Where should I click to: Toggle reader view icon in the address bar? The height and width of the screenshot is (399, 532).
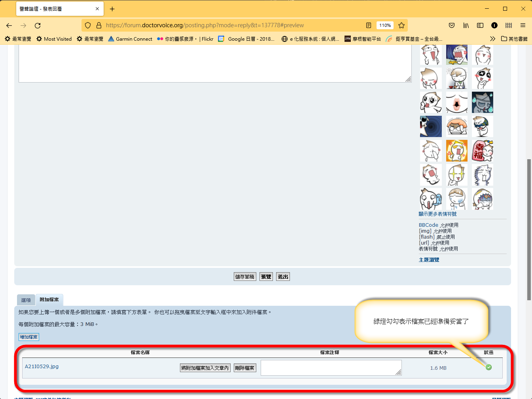pos(369,25)
